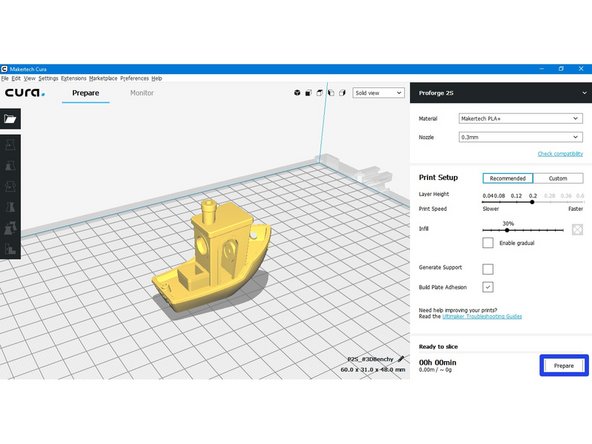Viewport: 592px width, 444px height.
Task: Open the Settings menu
Action: pyautogui.click(x=48, y=79)
